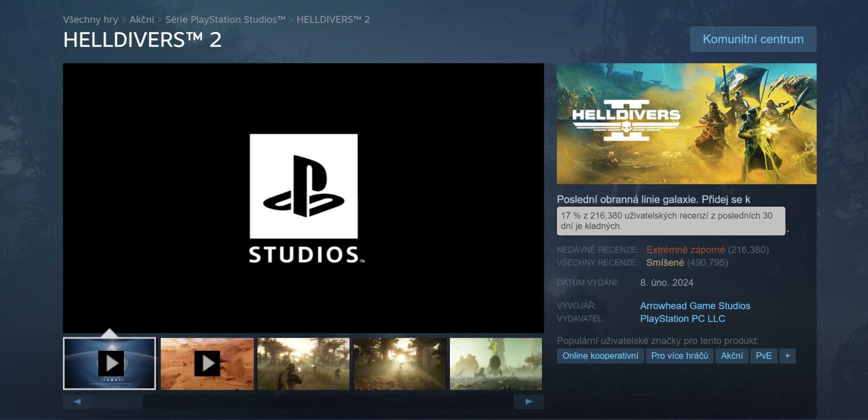Screen dimensions: 868x420
Task: Open Smíšené all reviews summary
Action: [x=665, y=262]
